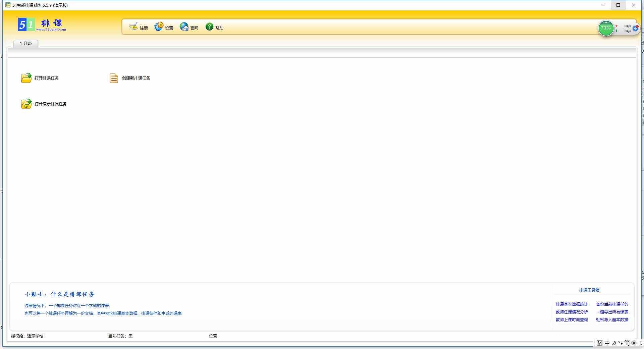Click the 注册 register icon

(x=133, y=27)
